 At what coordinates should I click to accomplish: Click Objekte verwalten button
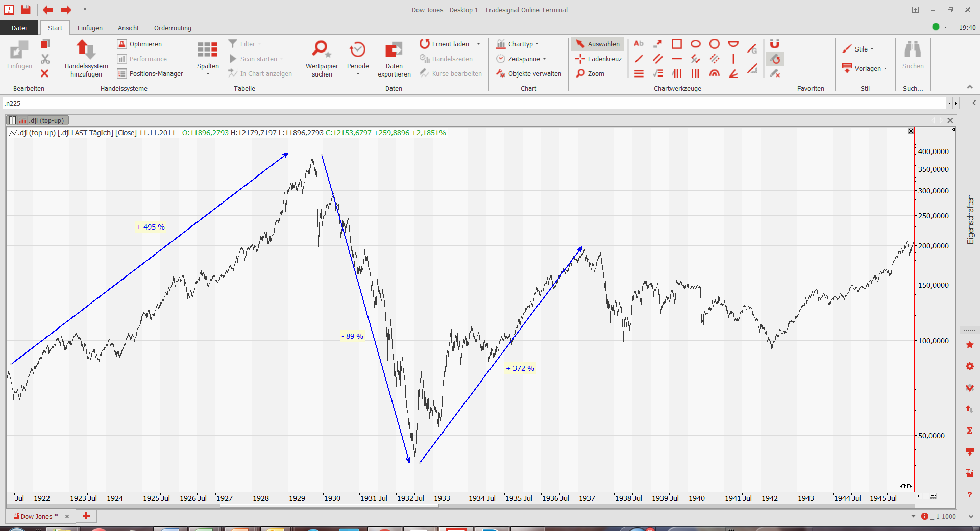[529, 74]
